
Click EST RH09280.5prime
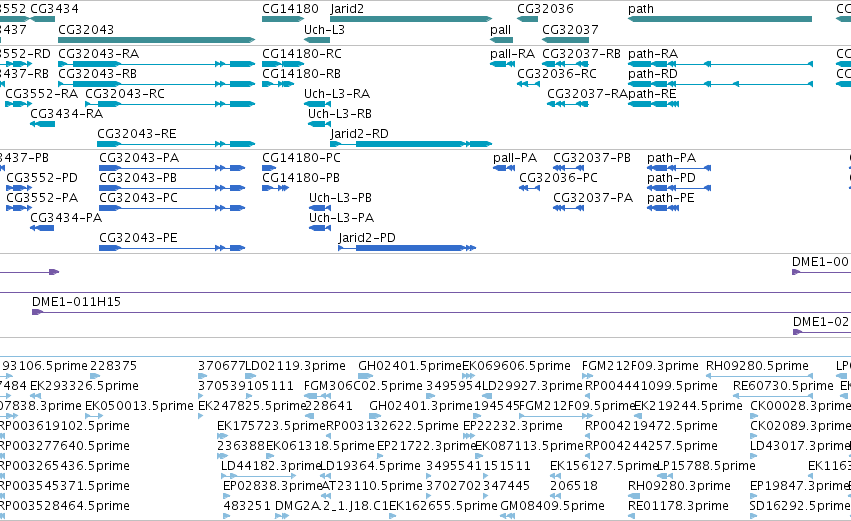757,366
